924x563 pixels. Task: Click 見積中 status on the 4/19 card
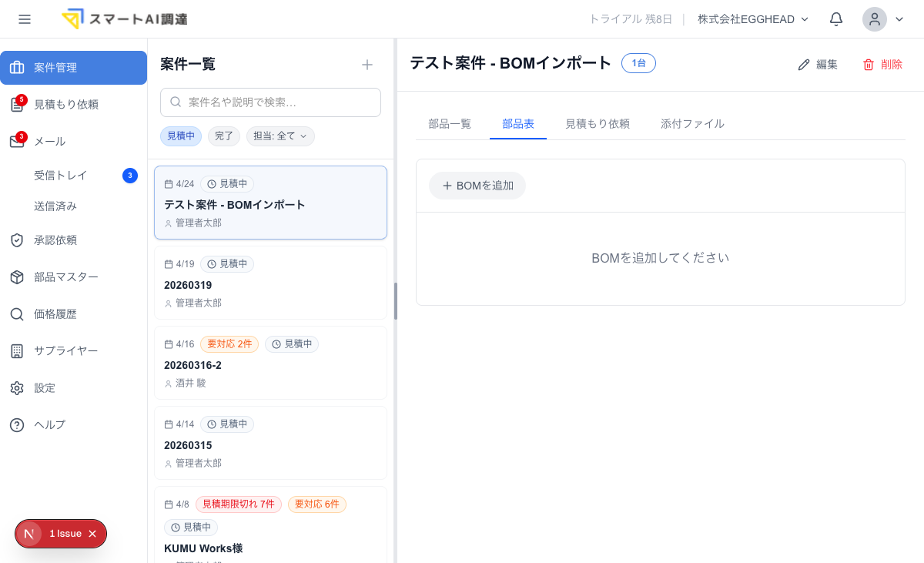(227, 264)
